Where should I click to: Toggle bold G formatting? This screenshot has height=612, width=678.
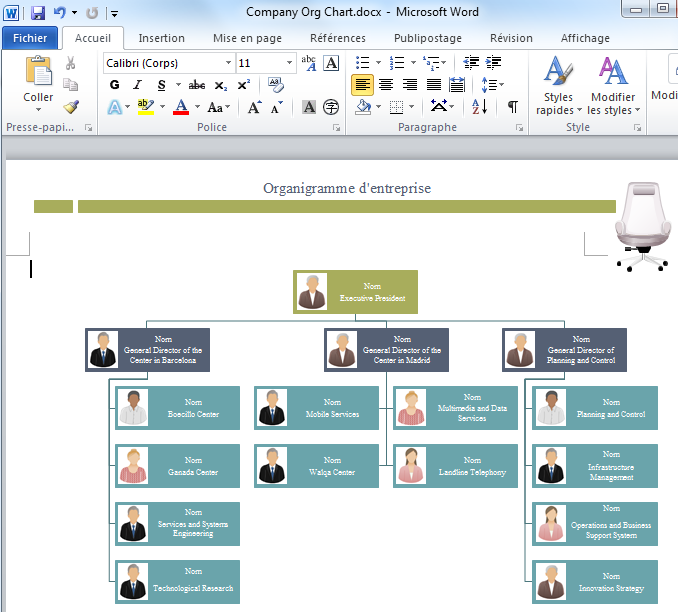tap(115, 85)
